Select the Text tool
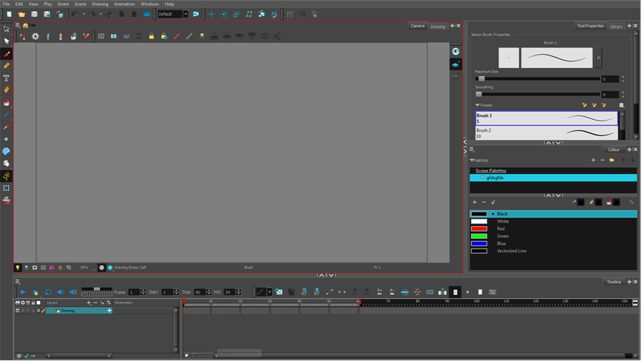Screen dimensions: 644x364 click(x=7, y=78)
